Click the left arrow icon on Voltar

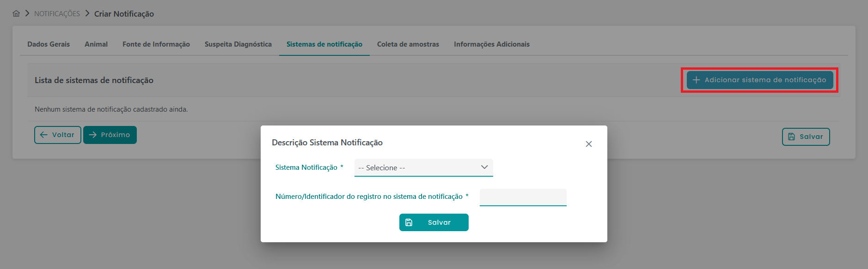[44, 135]
